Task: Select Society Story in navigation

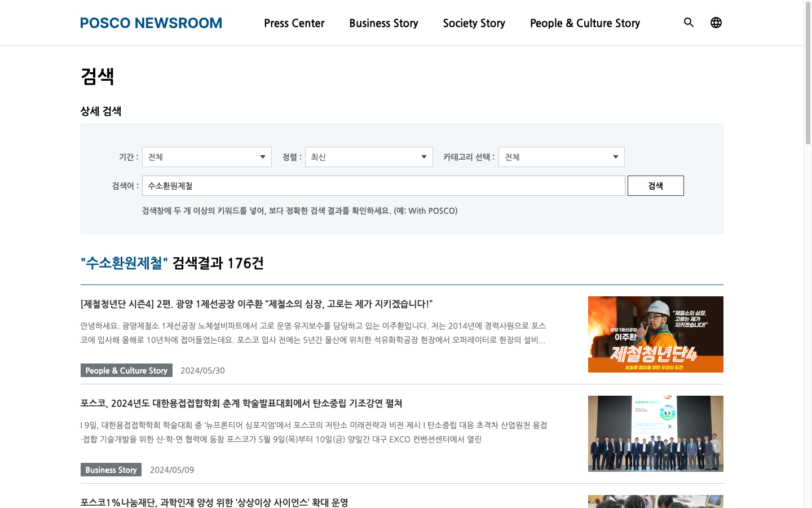Action: [474, 23]
